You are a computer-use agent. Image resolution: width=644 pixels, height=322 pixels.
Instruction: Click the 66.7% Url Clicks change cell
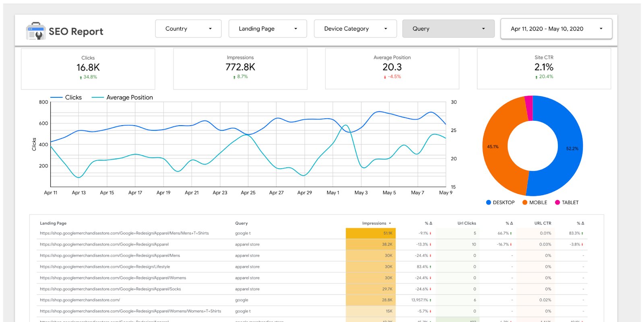[x=505, y=233]
